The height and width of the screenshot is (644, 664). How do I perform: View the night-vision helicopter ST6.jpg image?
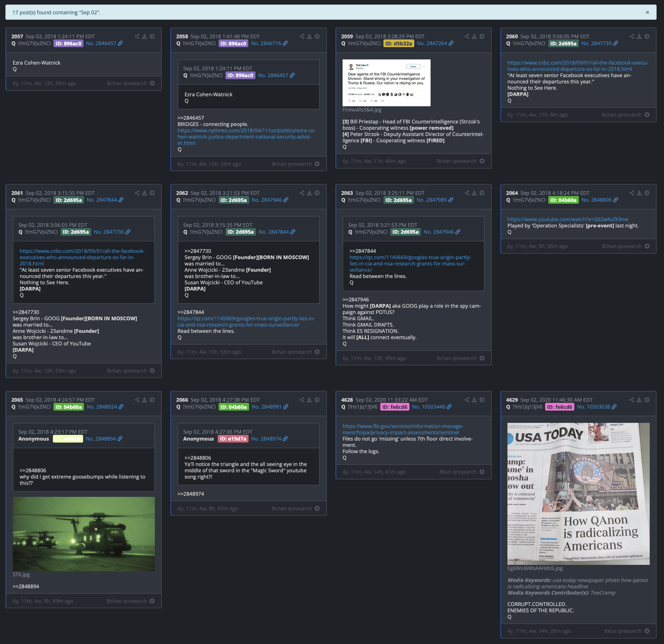(84, 534)
